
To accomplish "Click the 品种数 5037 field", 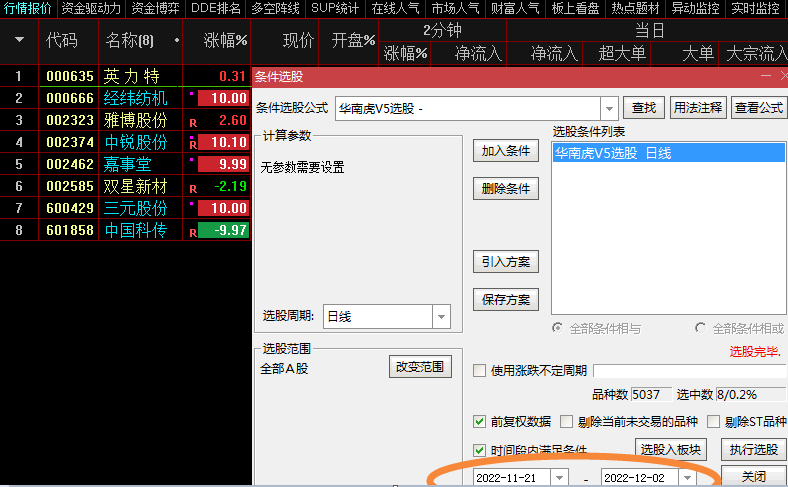I will tap(651, 395).
